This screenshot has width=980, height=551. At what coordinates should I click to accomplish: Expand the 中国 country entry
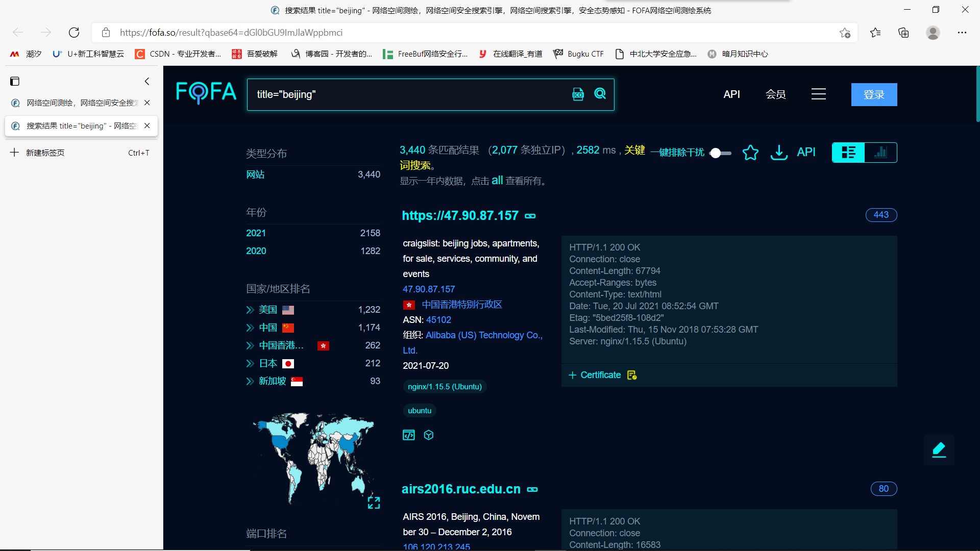(250, 328)
